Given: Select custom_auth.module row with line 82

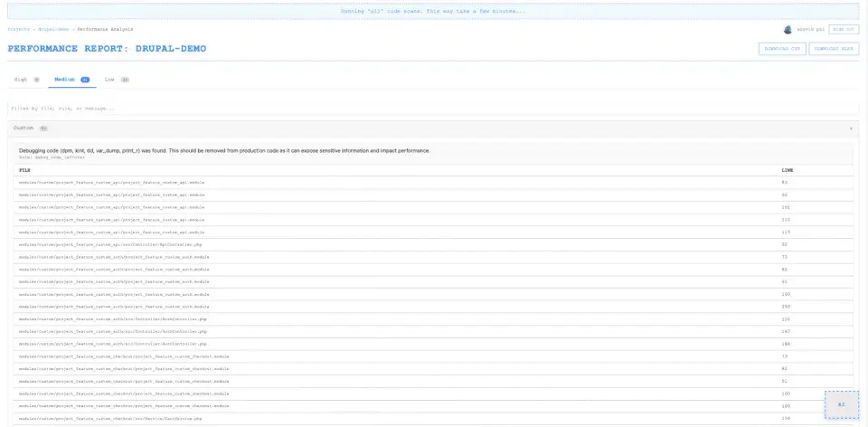Looking at the screenshot, I should click(433, 270).
